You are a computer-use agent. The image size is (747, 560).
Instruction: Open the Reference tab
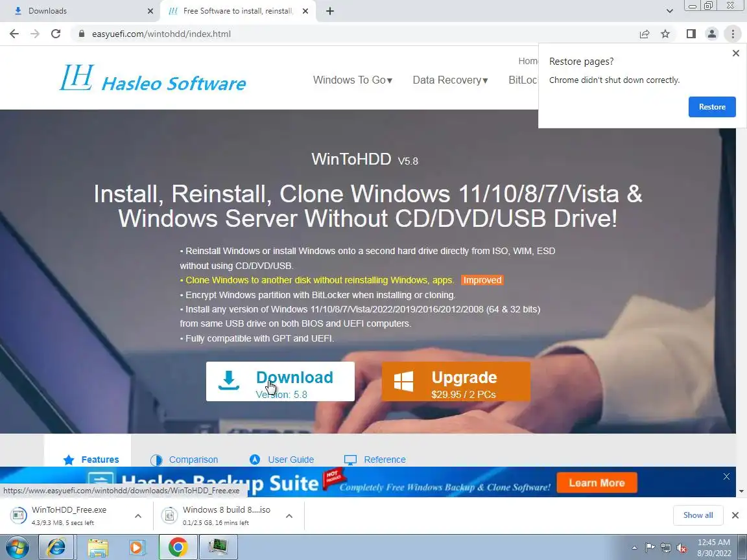pos(375,460)
